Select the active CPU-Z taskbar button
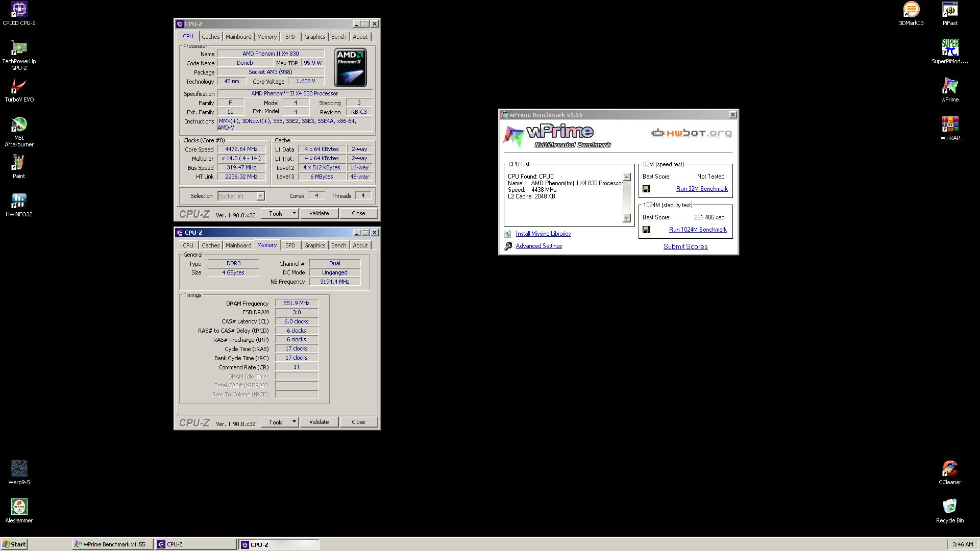The height and width of the screenshot is (551, 980). point(279,544)
